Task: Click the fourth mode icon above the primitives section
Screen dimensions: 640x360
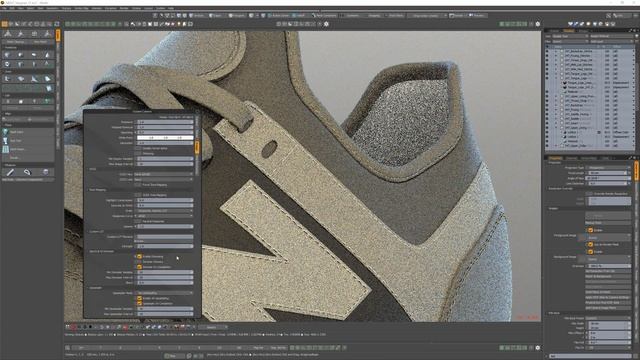Action: tap(48, 34)
